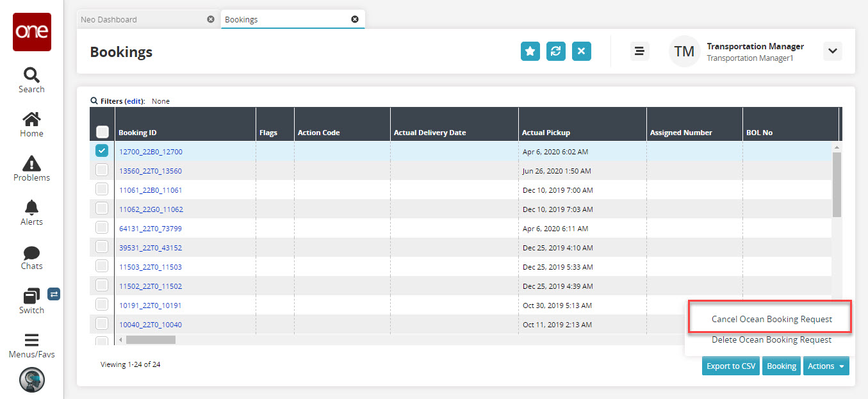Switch to the Neo Dashboard tab
Viewport: 868px width, 399px height.
click(109, 20)
